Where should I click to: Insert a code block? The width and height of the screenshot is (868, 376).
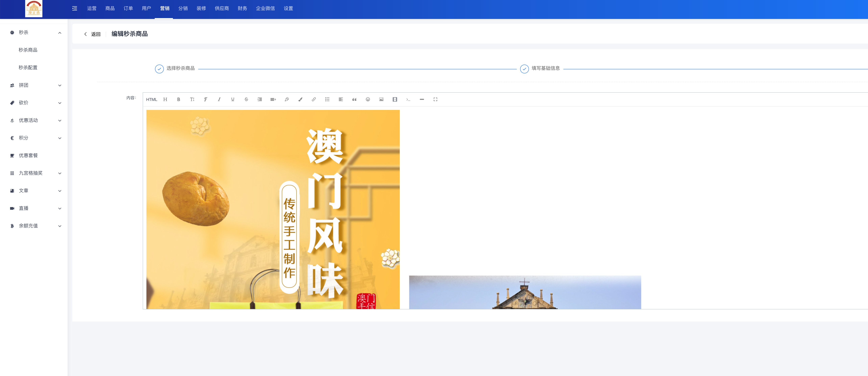pyautogui.click(x=408, y=99)
